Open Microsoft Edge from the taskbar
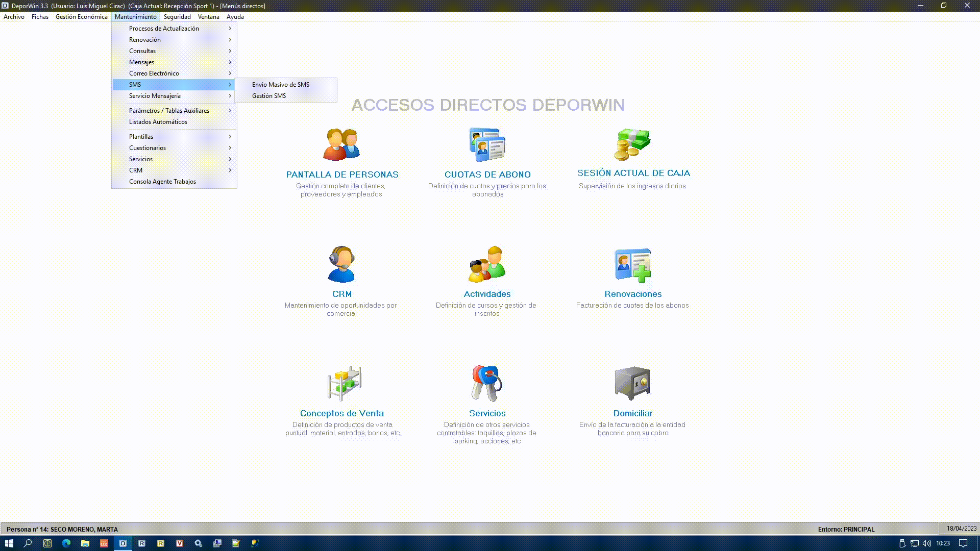Viewport: 980px width, 551px height. (66, 543)
